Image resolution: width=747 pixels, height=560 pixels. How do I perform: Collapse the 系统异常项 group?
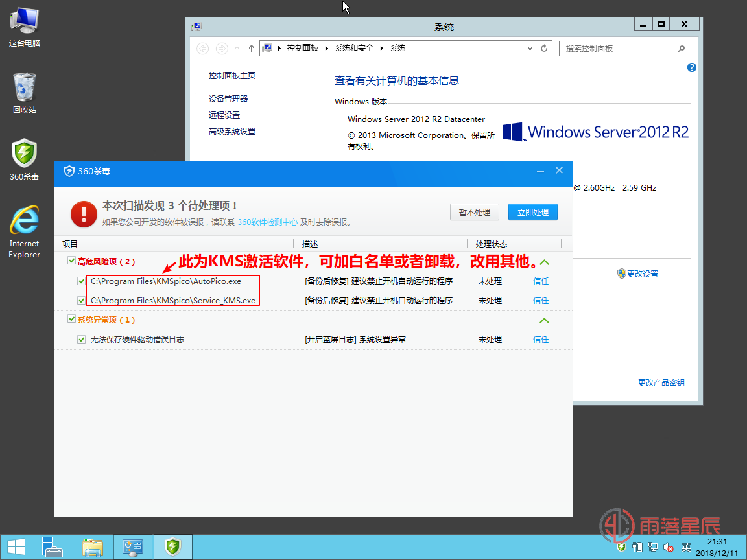coord(544,320)
